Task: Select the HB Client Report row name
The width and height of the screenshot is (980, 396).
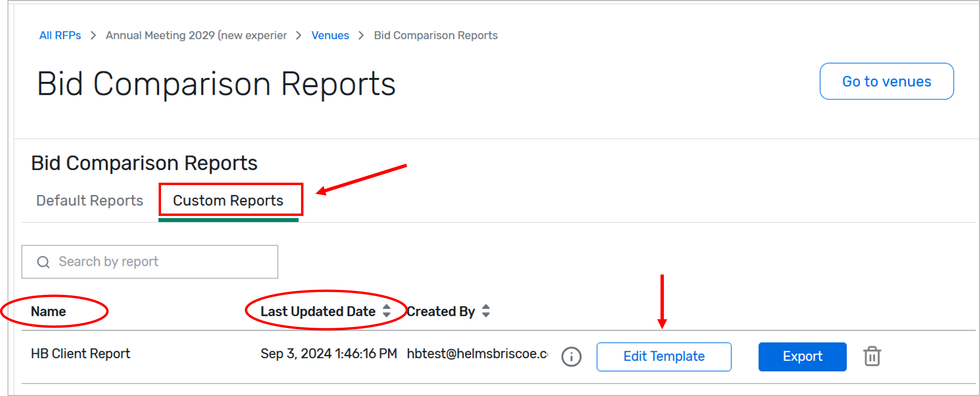Action: click(x=80, y=353)
